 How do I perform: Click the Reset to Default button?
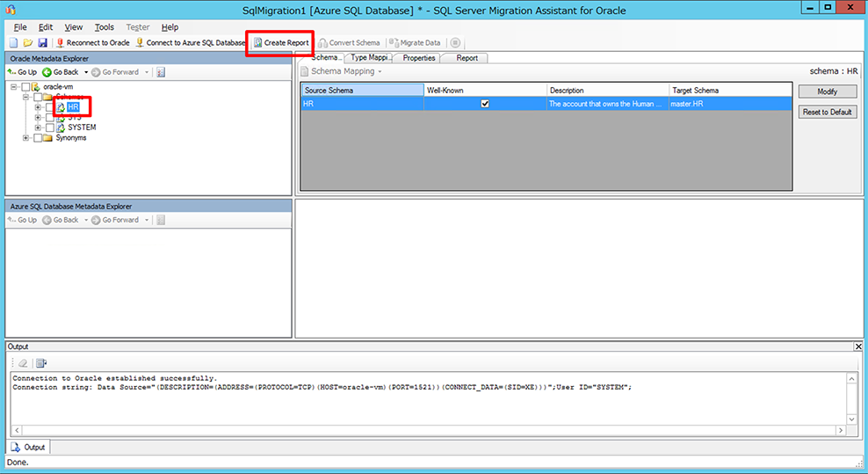[828, 112]
